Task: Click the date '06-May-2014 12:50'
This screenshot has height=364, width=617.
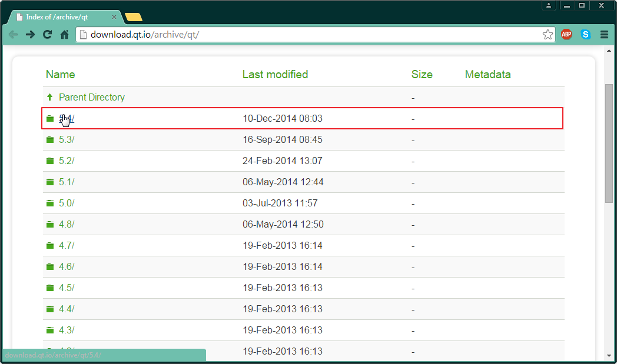Action: pos(283,225)
